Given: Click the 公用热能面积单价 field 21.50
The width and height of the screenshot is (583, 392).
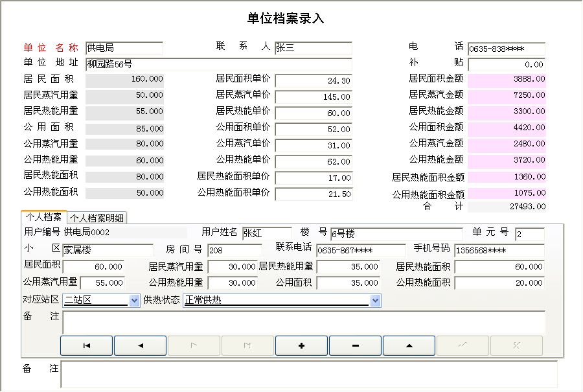Looking at the screenshot, I should click(x=314, y=194).
